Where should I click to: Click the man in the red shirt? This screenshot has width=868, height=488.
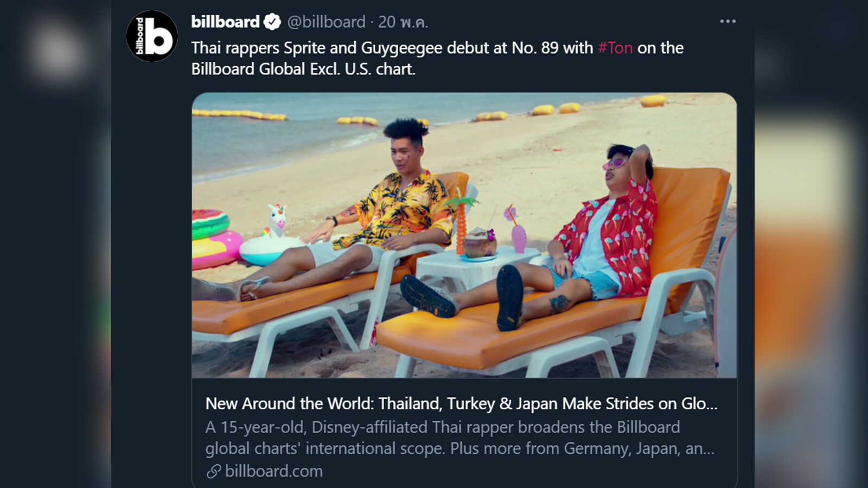pyautogui.click(x=608, y=233)
